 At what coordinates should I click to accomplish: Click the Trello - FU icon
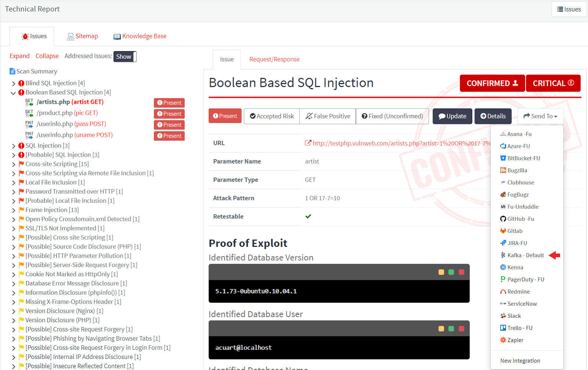tap(503, 328)
